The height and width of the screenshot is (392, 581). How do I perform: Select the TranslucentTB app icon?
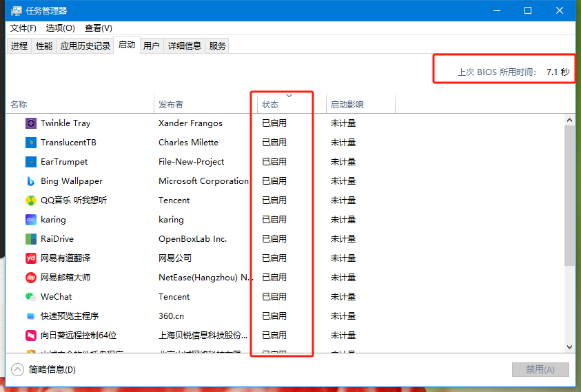click(31, 143)
